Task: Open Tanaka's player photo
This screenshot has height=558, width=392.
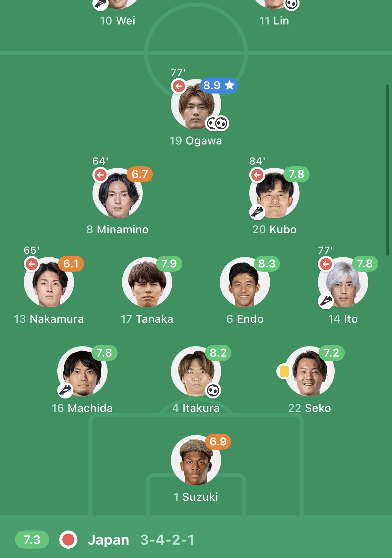Action: [x=147, y=282]
